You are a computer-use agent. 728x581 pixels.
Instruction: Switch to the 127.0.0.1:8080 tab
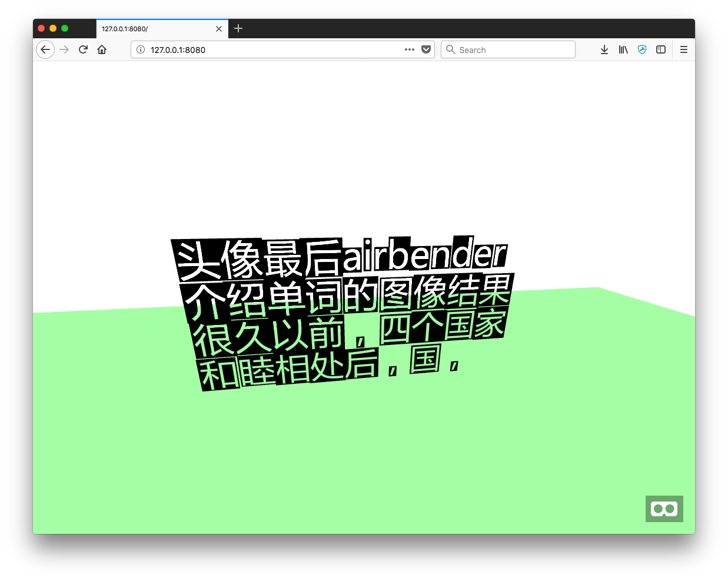[x=153, y=28]
